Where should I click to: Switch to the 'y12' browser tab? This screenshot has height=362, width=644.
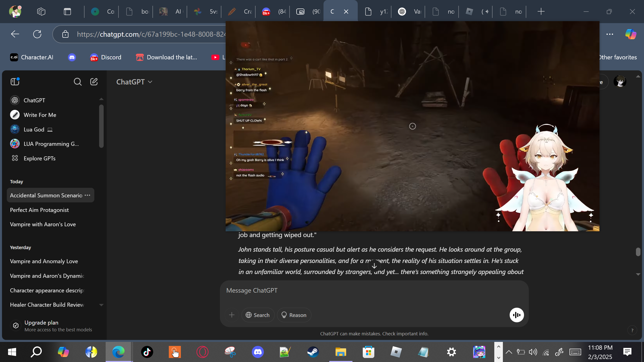pos(375,12)
